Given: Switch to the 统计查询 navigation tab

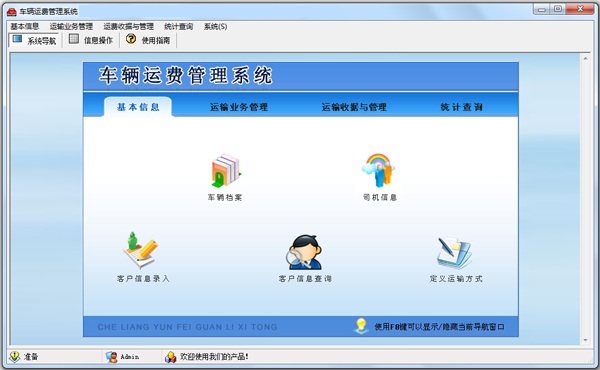Looking at the screenshot, I should click(x=461, y=107).
